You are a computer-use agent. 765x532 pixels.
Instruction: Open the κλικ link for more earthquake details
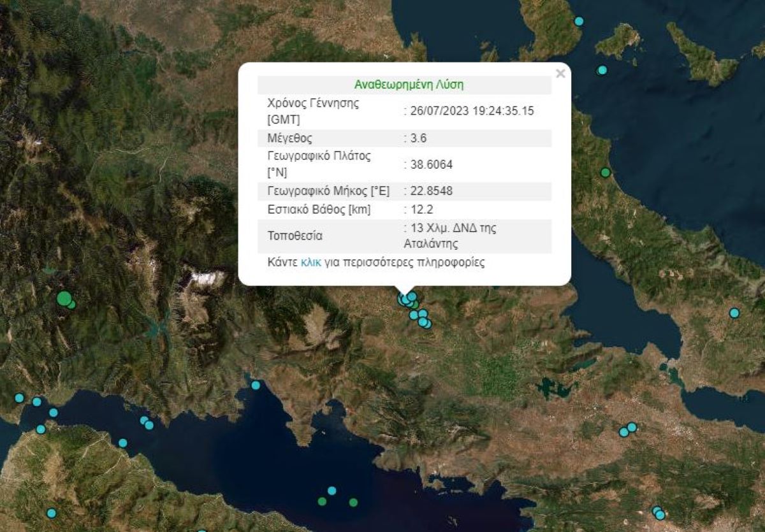point(310,261)
